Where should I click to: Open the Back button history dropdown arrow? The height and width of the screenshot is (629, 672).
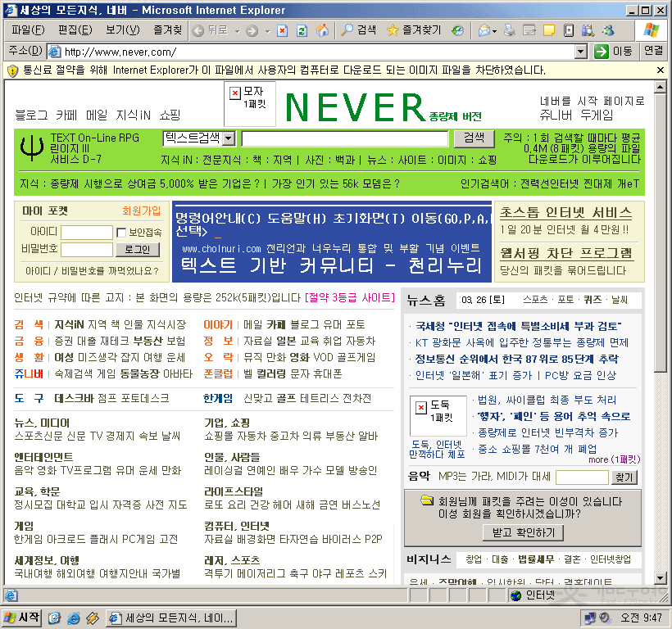(237, 31)
